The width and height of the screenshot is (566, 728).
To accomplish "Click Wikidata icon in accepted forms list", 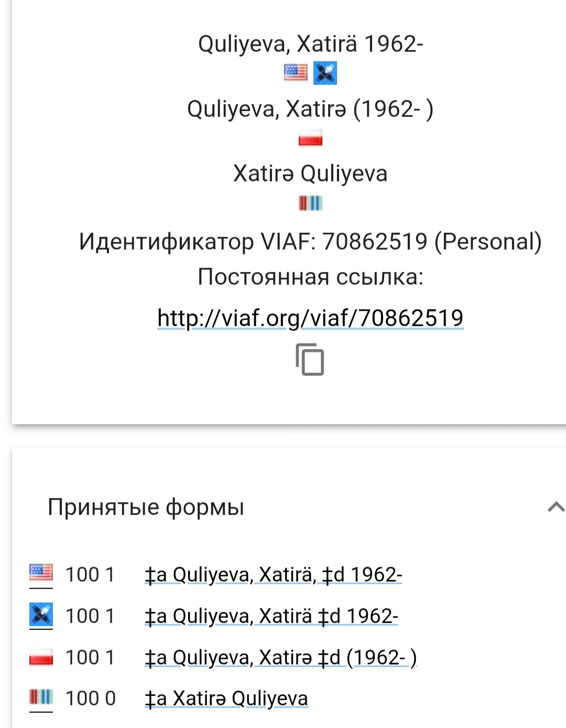I will point(41,698).
